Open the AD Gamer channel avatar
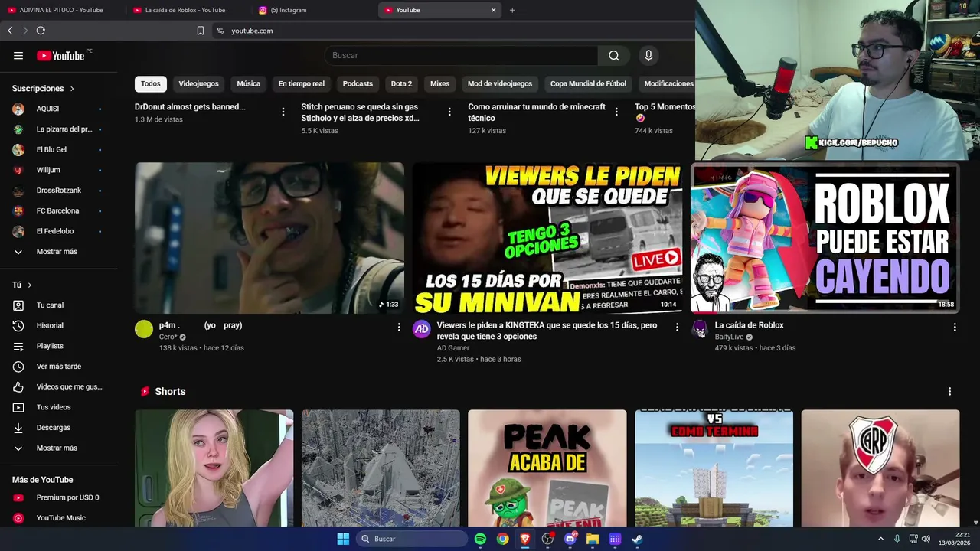 pyautogui.click(x=422, y=329)
